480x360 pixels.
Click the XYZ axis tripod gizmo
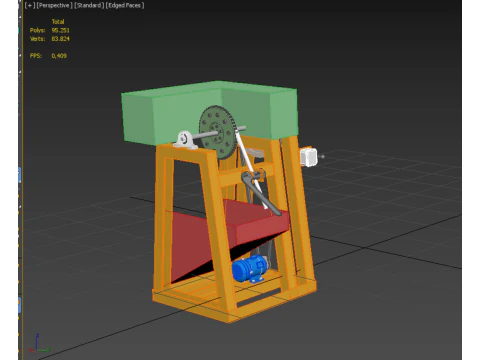pos(39,343)
